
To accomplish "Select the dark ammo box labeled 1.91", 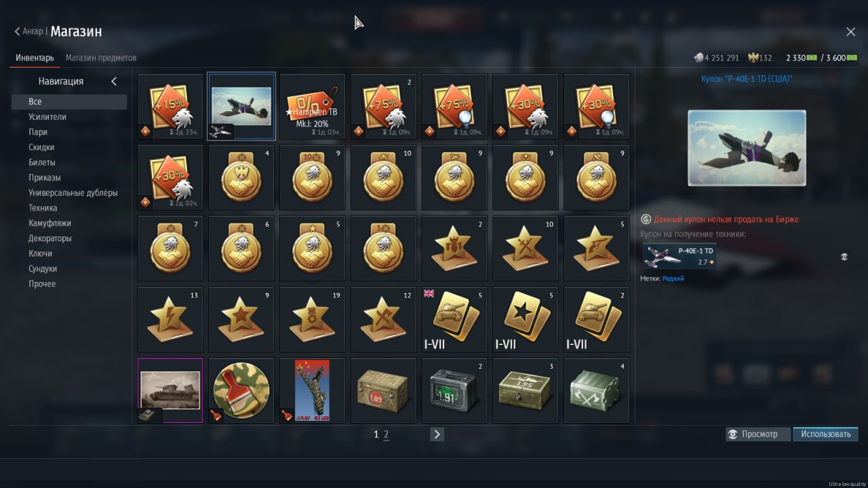I will [454, 390].
